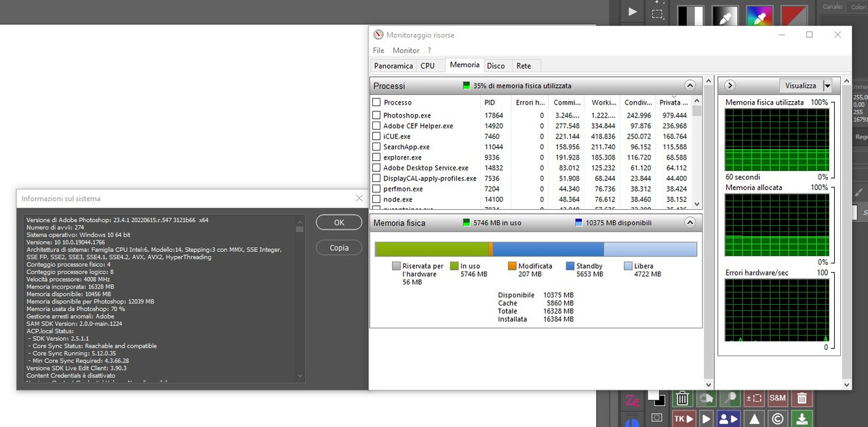Image resolution: width=868 pixels, height=427 pixels.
Task: Click the play arrow icon in Photoshop's top panel
Action: [632, 12]
